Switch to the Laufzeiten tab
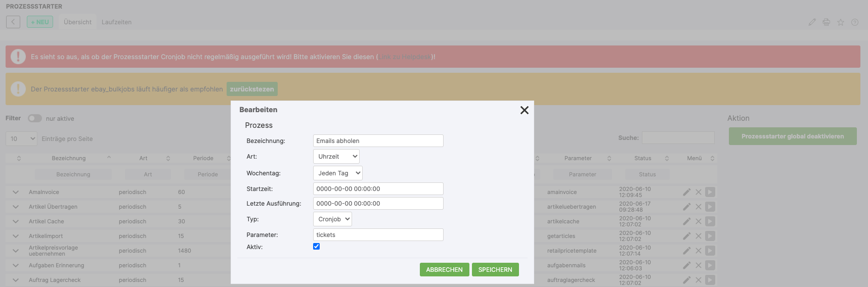Viewport: 868px width, 287px height. (x=116, y=22)
